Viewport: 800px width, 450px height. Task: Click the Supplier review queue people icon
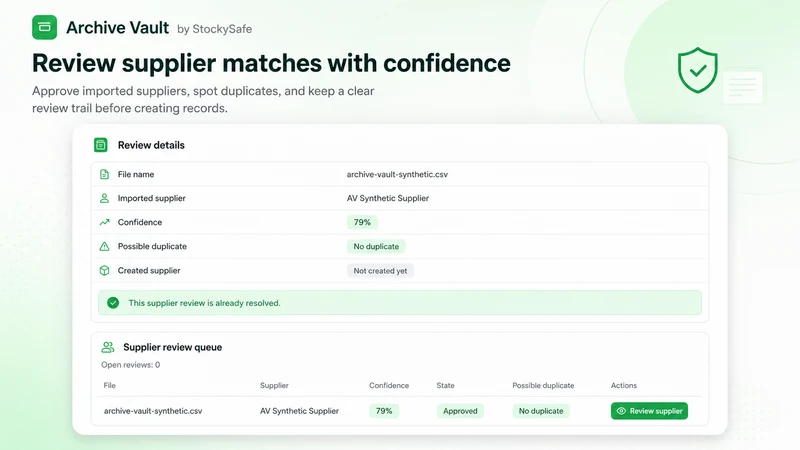[108, 347]
